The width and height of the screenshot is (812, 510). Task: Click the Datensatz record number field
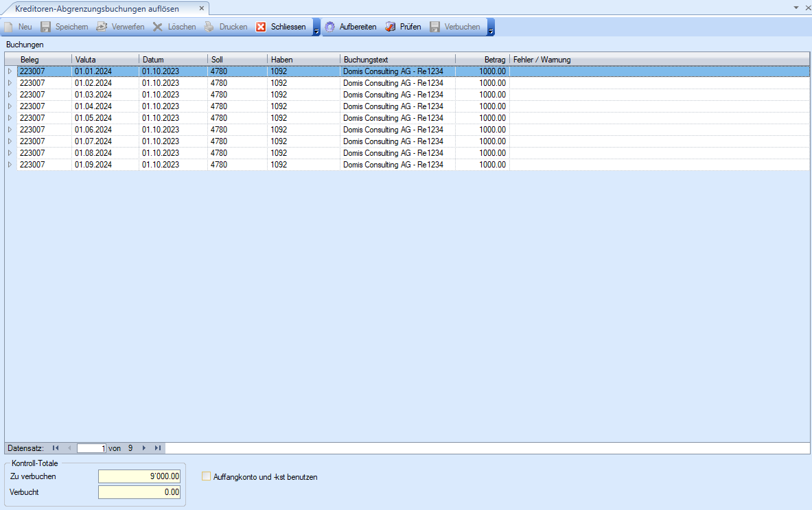point(91,448)
